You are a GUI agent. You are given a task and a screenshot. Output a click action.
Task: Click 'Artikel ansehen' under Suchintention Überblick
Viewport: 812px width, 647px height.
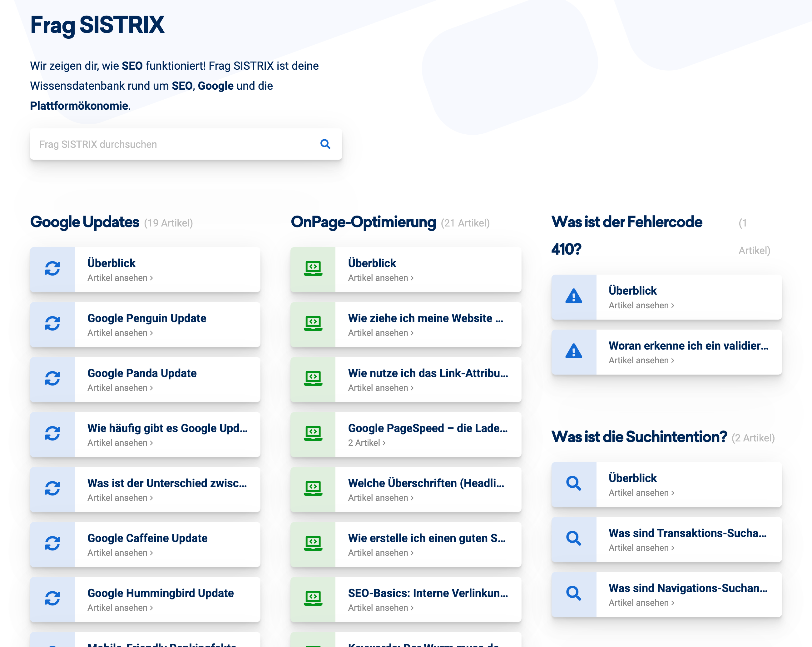click(641, 493)
